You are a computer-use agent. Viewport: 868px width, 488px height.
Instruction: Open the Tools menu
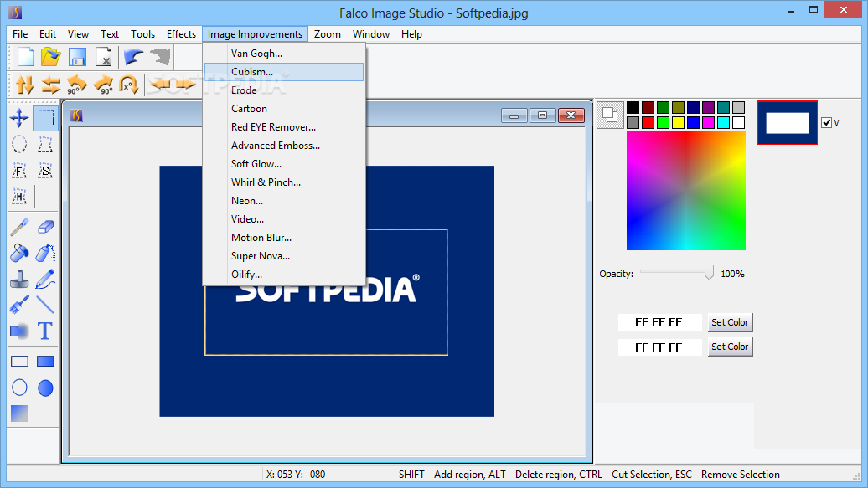coord(142,34)
